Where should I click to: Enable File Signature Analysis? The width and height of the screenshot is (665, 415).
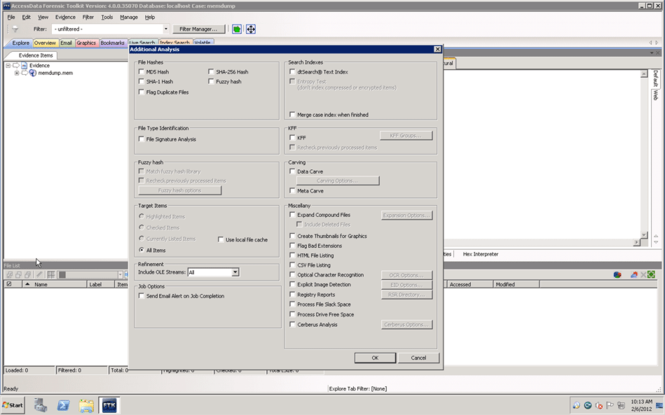141,139
